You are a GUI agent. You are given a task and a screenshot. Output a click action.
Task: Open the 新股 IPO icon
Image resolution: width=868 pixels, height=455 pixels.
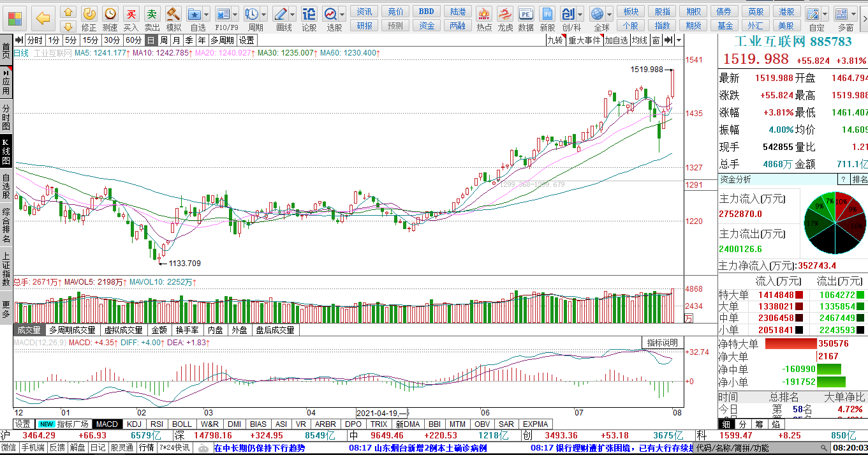[x=547, y=17]
